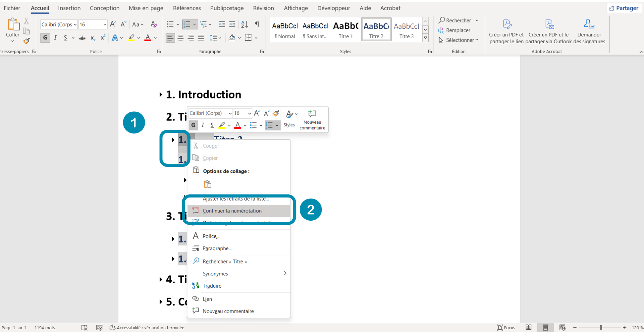Viewport: 644px width, 332px height.
Task: Toggle strikethrough text formatting
Action: click(82, 38)
